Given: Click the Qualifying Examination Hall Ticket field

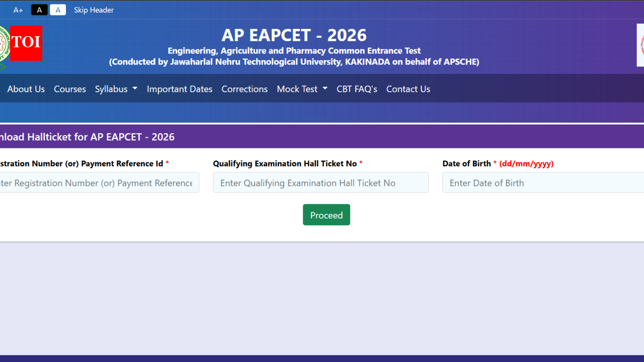Looking at the screenshot, I should click(320, 183).
